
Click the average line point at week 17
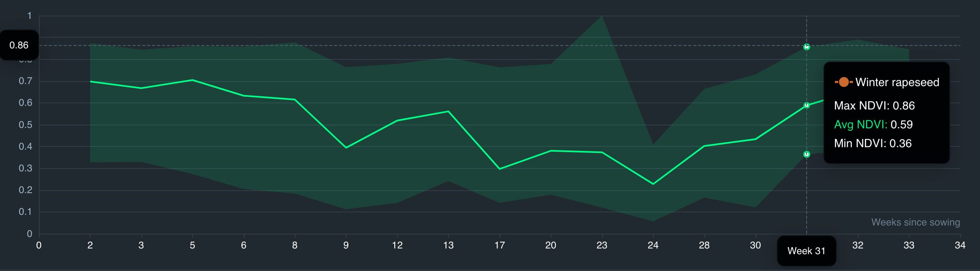[500, 169]
